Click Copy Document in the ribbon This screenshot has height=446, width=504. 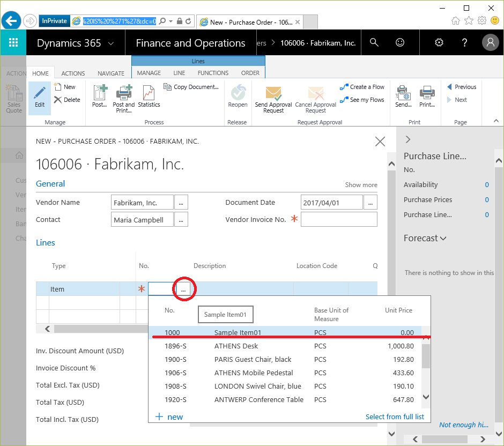pos(191,87)
